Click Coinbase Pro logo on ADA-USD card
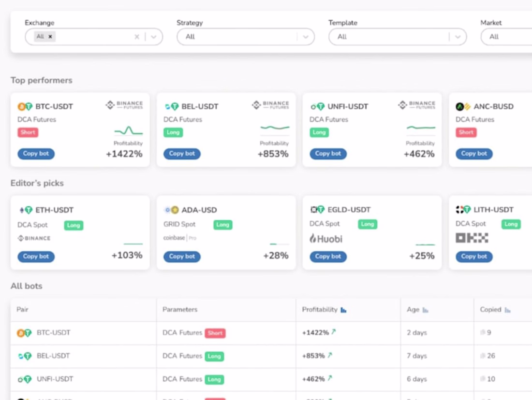The image size is (532, 400). coord(180,238)
